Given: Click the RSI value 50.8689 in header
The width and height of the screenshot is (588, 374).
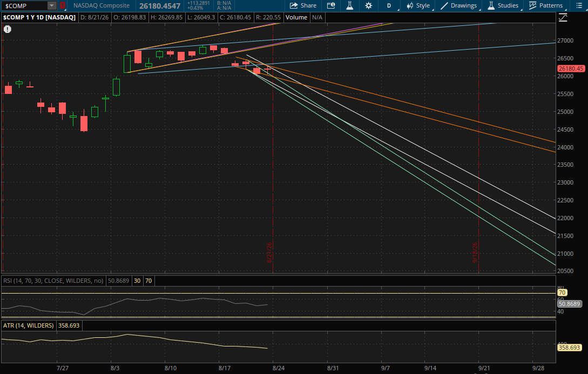Looking at the screenshot, I should (118, 281).
